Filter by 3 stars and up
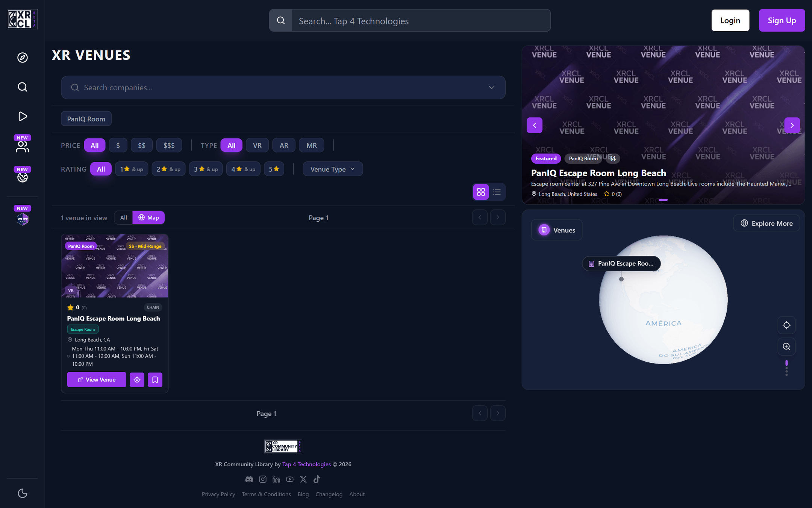 206,169
